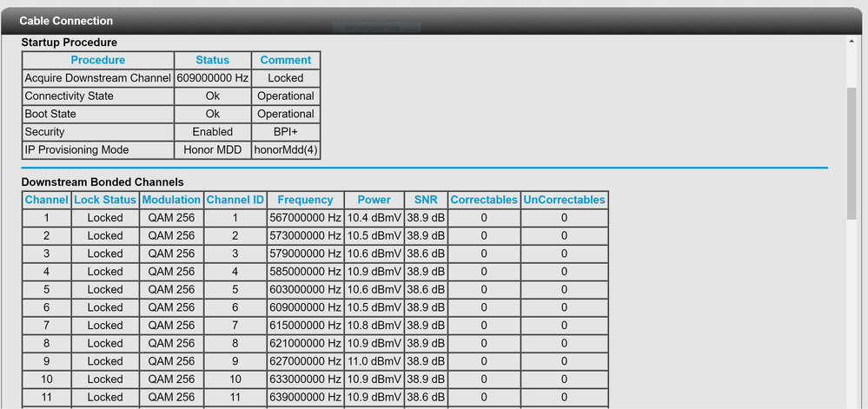Select the 10.5 dBmV power for channel 2

tap(374, 236)
